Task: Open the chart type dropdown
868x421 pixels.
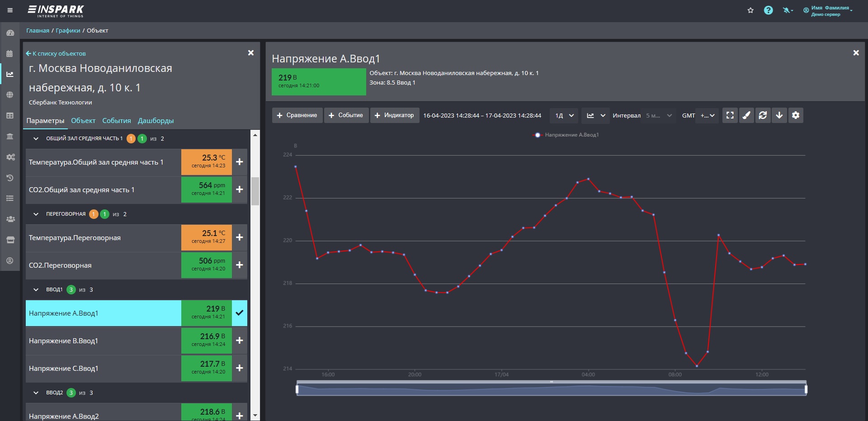Action: click(x=595, y=115)
